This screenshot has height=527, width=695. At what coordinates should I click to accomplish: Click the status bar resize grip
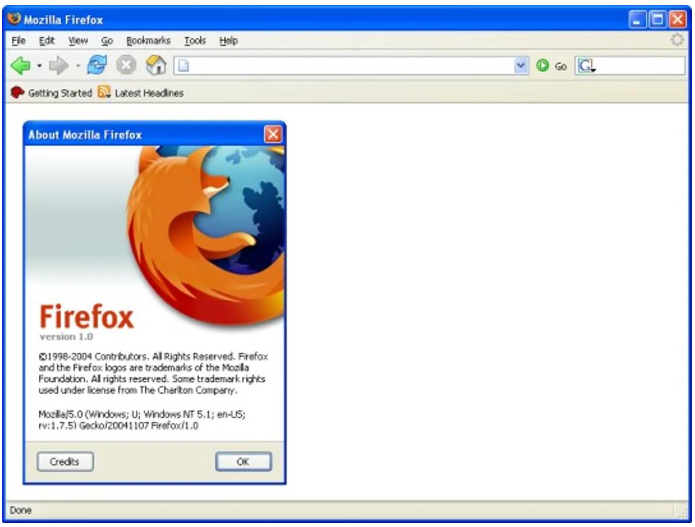pos(682,512)
